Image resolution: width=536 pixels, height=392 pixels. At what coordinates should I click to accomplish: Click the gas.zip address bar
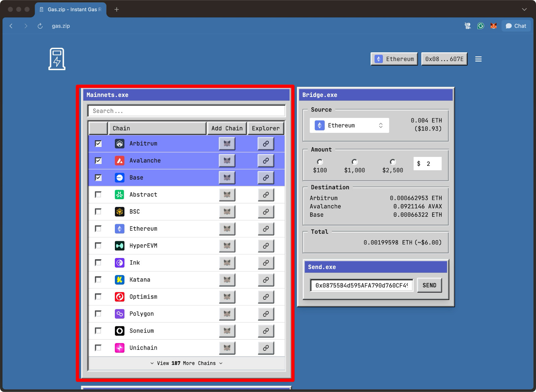(x=61, y=26)
